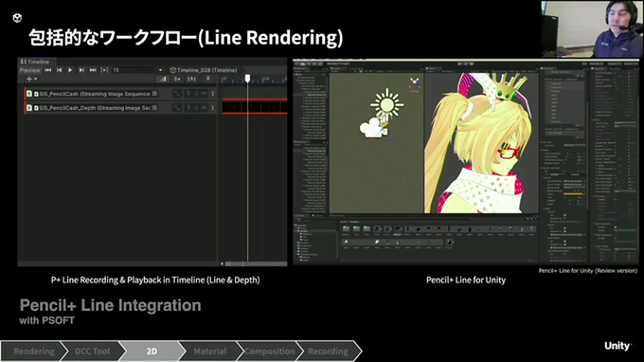This screenshot has width=644, height=362.
Task: Click the Rendering step in slide footer
Action: pos(34,352)
